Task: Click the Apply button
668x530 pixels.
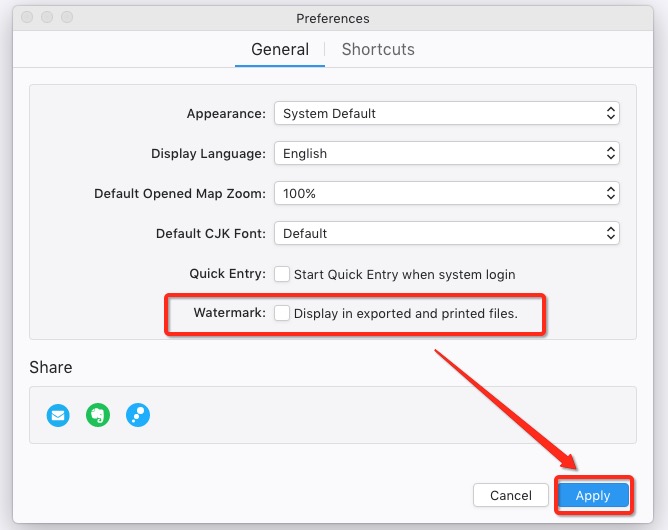Action: click(593, 495)
